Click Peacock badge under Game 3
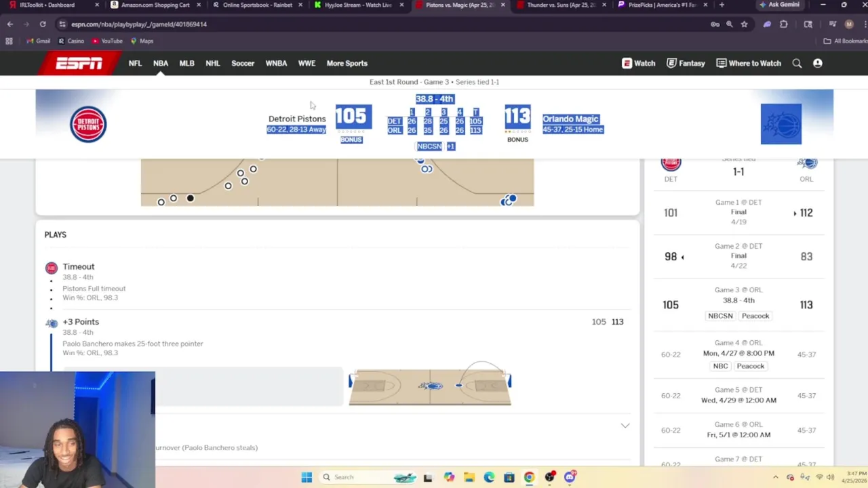 [x=755, y=316]
